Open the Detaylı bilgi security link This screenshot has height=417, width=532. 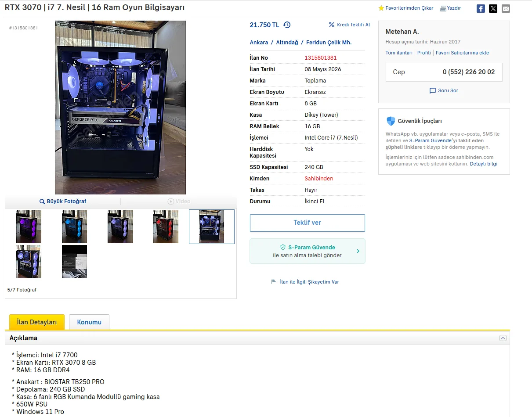tap(484, 164)
